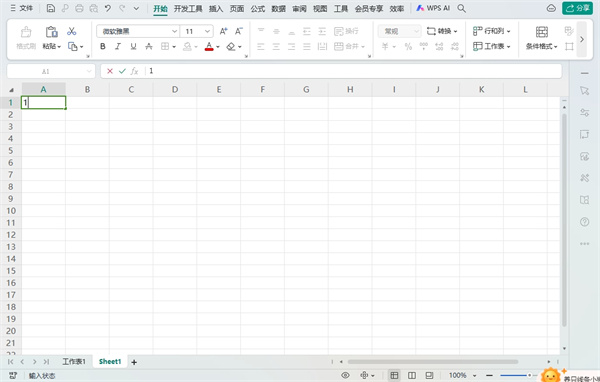Expand the ribbon with the right chevron
The height and width of the screenshot is (382, 600).
pos(582,39)
